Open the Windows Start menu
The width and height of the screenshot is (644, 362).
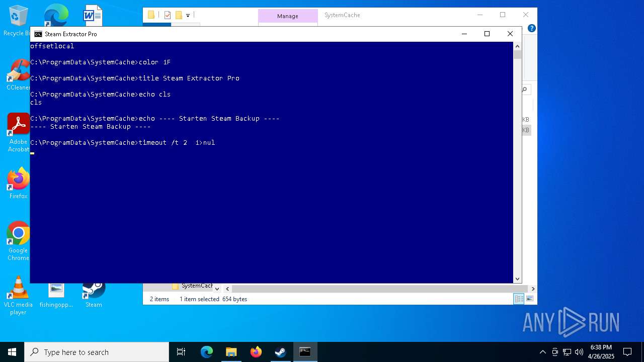tap(12, 352)
